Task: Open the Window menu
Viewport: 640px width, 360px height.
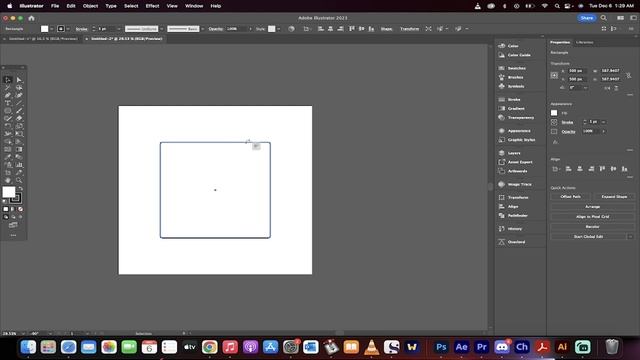Action: 194,6
